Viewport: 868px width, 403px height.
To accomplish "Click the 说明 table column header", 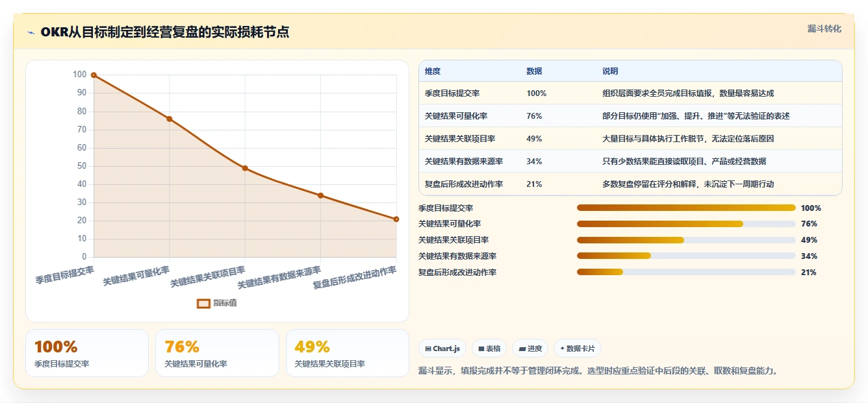I will pos(610,71).
